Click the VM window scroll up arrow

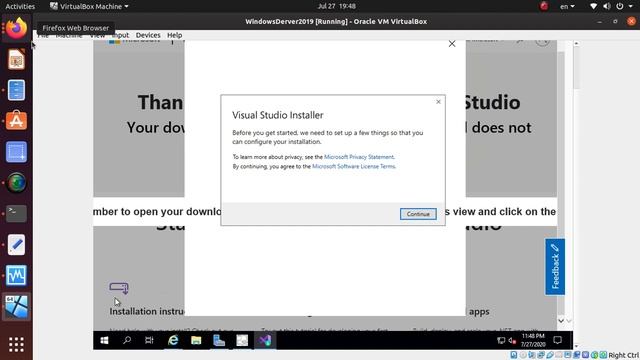coord(576,43)
